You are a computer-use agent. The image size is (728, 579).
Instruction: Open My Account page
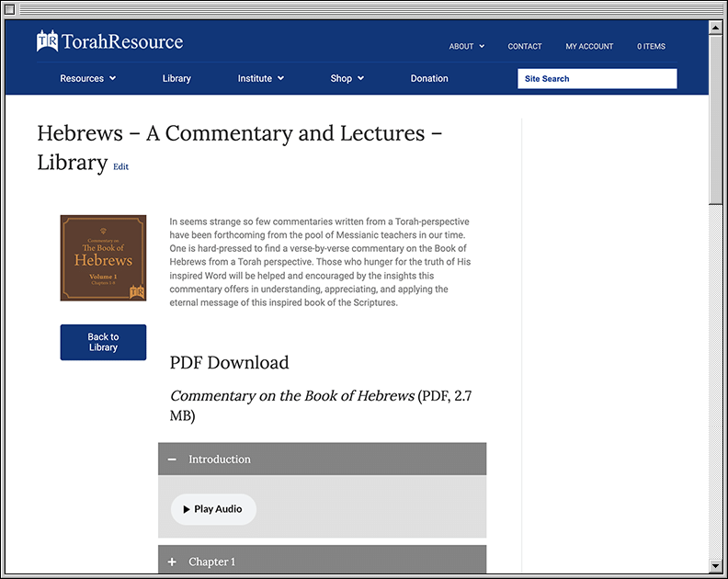(x=589, y=46)
